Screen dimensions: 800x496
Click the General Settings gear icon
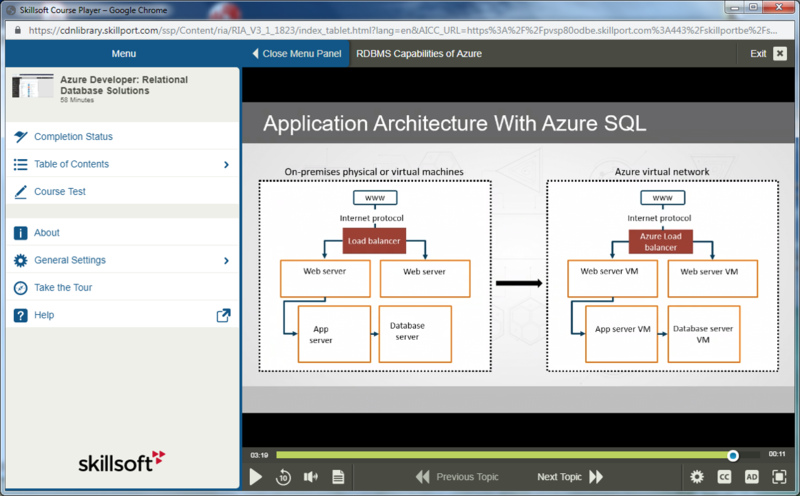coord(20,260)
